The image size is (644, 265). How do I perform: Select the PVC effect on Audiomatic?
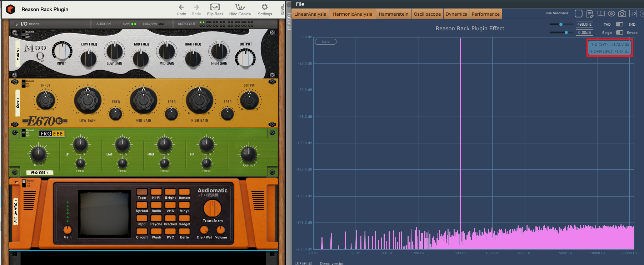[x=170, y=231]
